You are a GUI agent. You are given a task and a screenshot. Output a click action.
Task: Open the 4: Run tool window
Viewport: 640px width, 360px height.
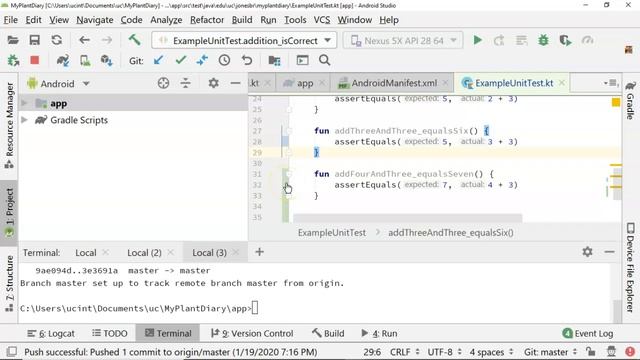coord(379,333)
